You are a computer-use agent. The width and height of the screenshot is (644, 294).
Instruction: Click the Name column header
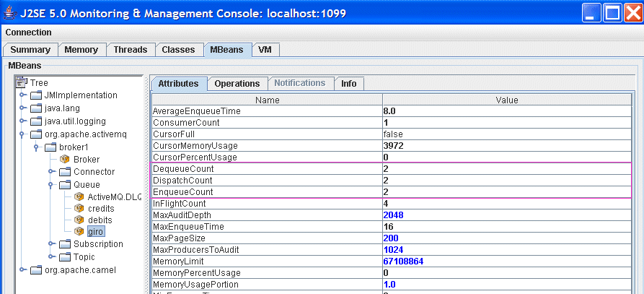tap(267, 100)
